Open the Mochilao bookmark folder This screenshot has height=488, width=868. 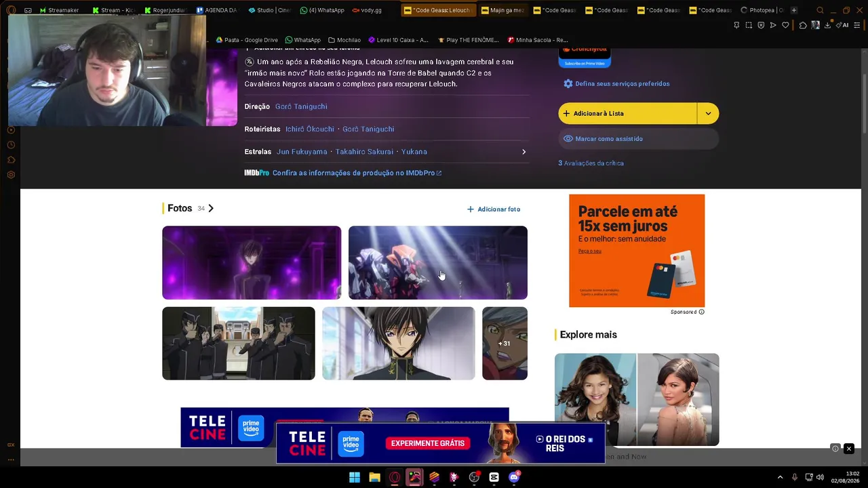tap(344, 40)
